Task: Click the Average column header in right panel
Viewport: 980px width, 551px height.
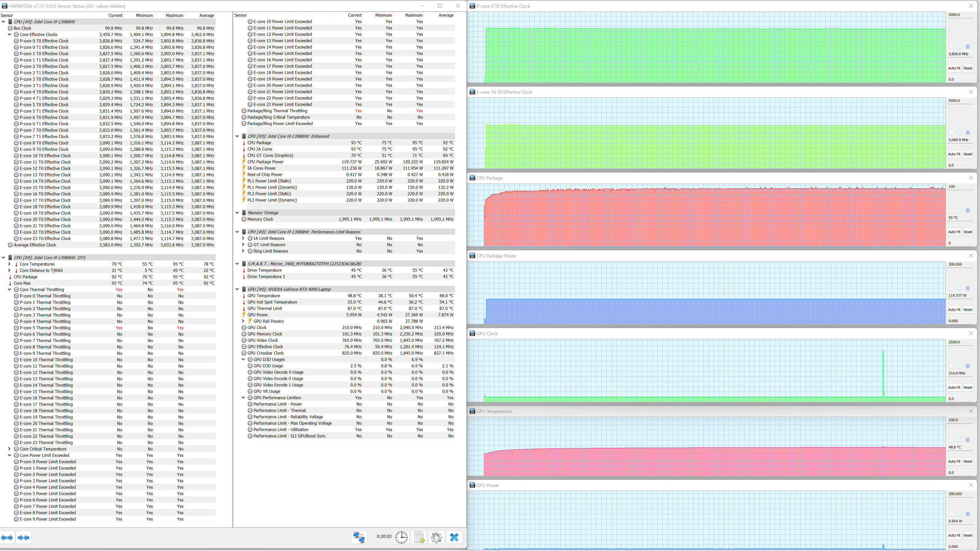Action: point(446,15)
